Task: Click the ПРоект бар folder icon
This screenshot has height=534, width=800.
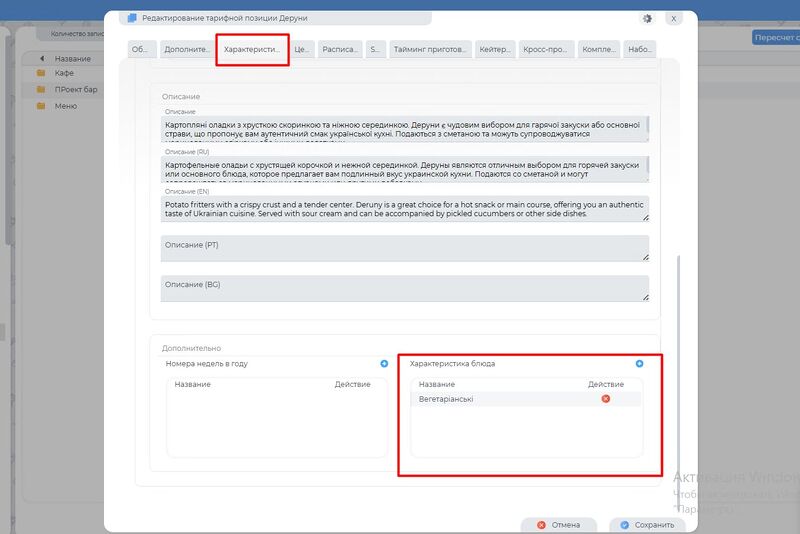Action: tap(41, 89)
